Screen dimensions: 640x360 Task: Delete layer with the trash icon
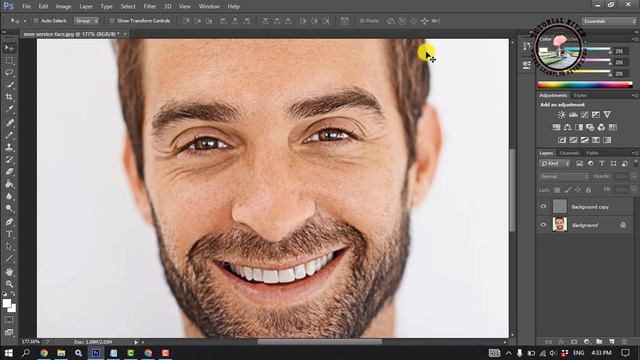pos(624,341)
